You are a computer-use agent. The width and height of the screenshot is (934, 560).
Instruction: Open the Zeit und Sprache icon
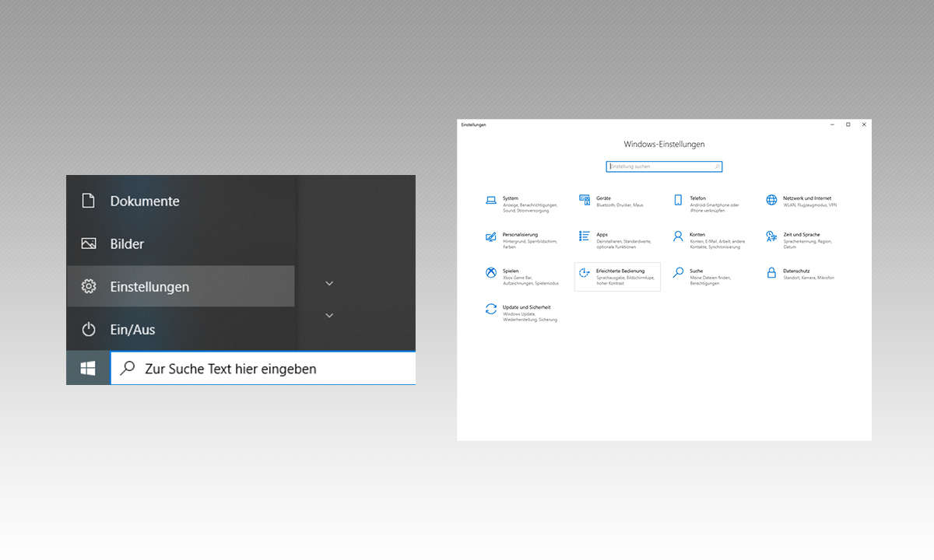click(x=771, y=236)
